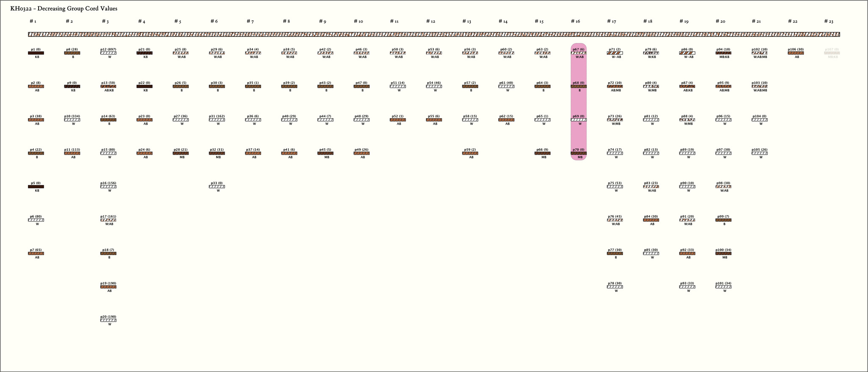This screenshot has height=372, width=868.
Task: Click the highlighted p67 (6) W:AB cord
Action: 579,53
